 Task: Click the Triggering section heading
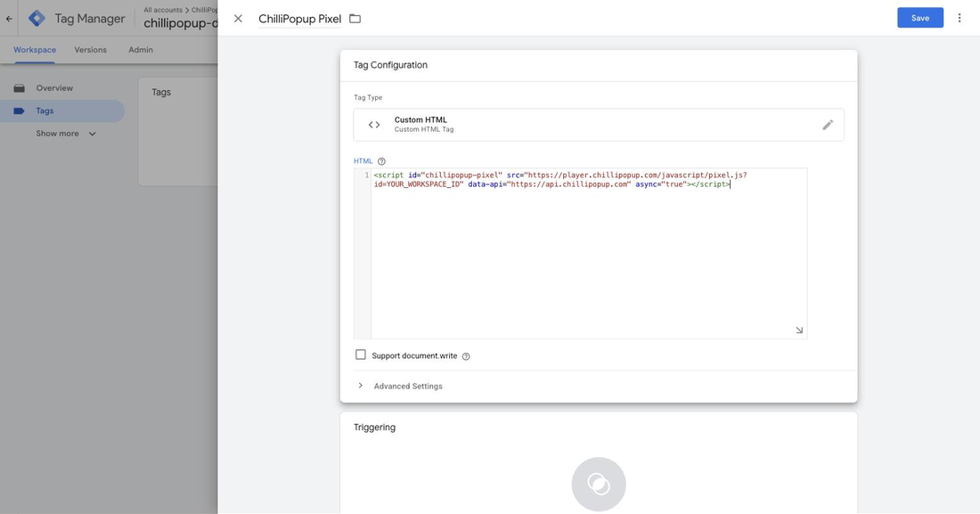pos(374,428)
